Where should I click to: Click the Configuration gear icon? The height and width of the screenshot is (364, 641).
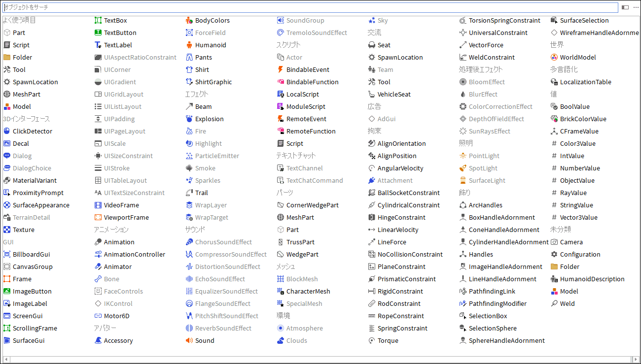(554, 254)
